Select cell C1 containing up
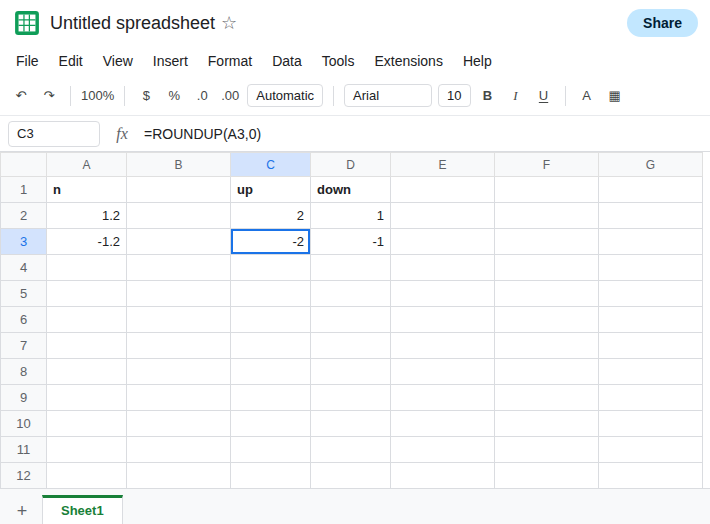This screenshot has width=710, height=524. pos(270,189)
